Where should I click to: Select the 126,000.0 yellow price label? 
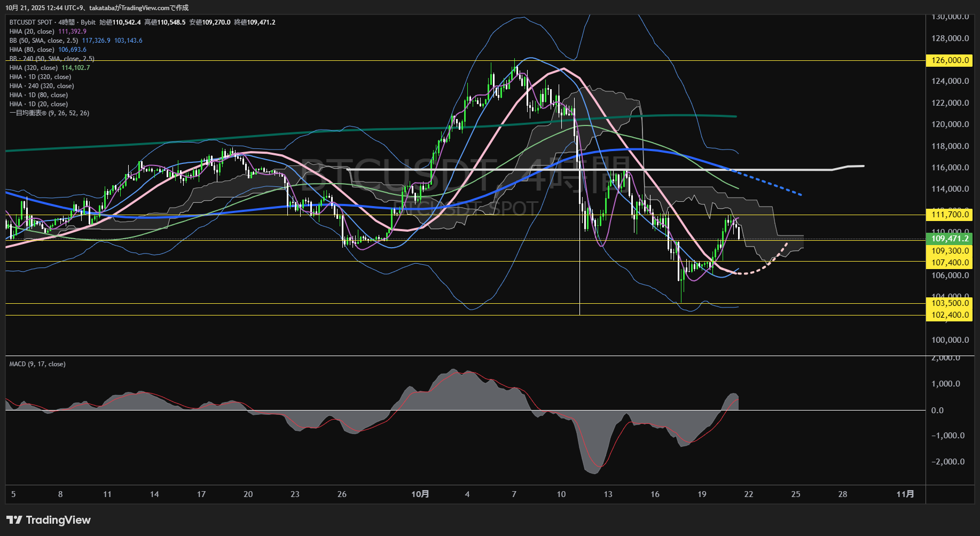950,60
